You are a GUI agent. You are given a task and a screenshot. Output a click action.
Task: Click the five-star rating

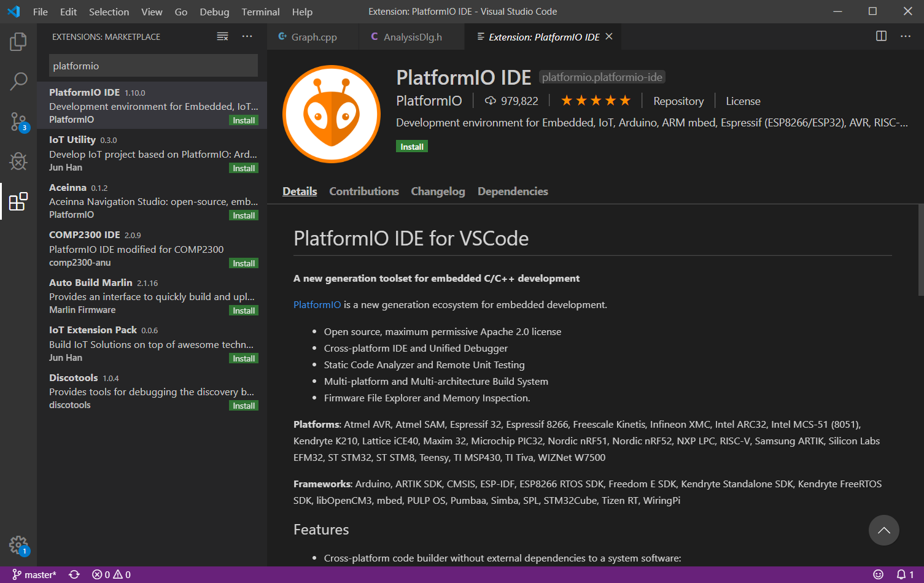[x=596, y=101]
